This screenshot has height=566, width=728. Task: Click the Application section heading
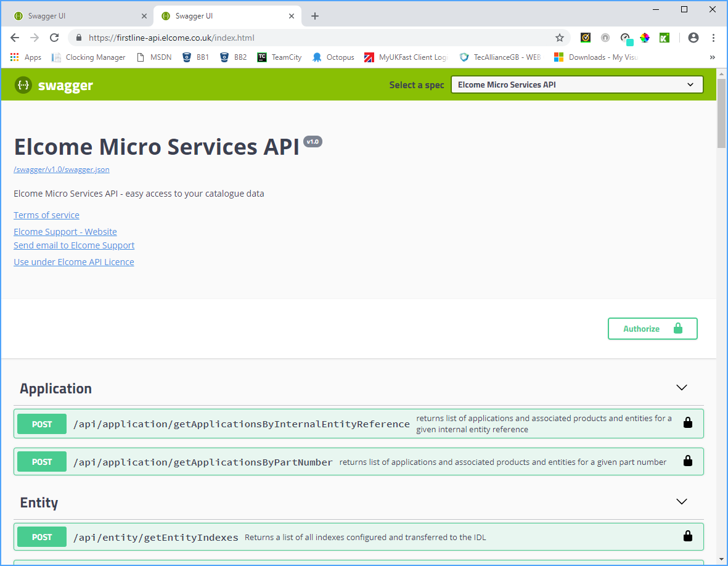point(55,388)
